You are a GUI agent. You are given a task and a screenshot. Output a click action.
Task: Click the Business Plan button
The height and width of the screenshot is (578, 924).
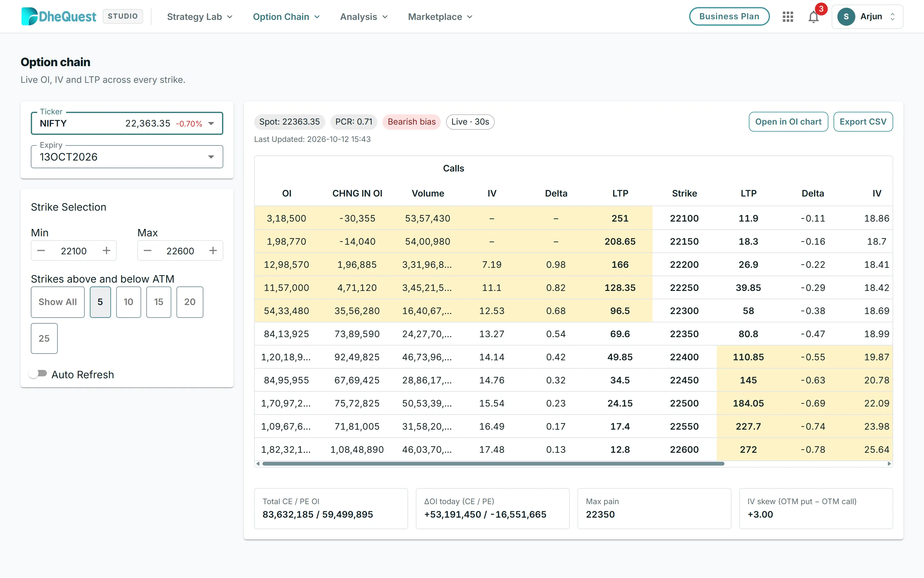(x=729, y=16)
